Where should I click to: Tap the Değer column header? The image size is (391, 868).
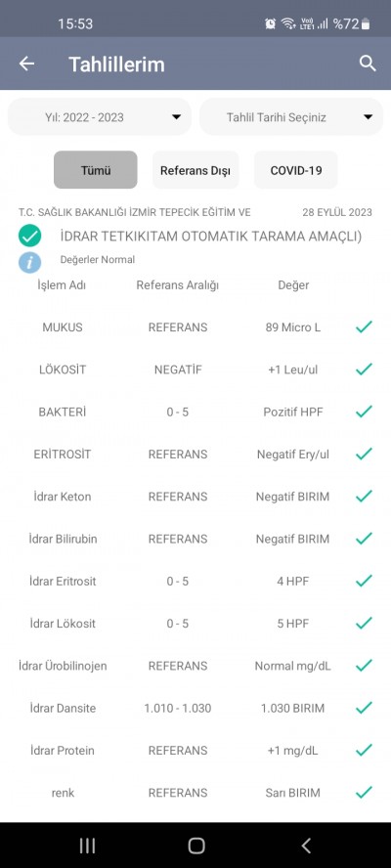tap(293, 285)
